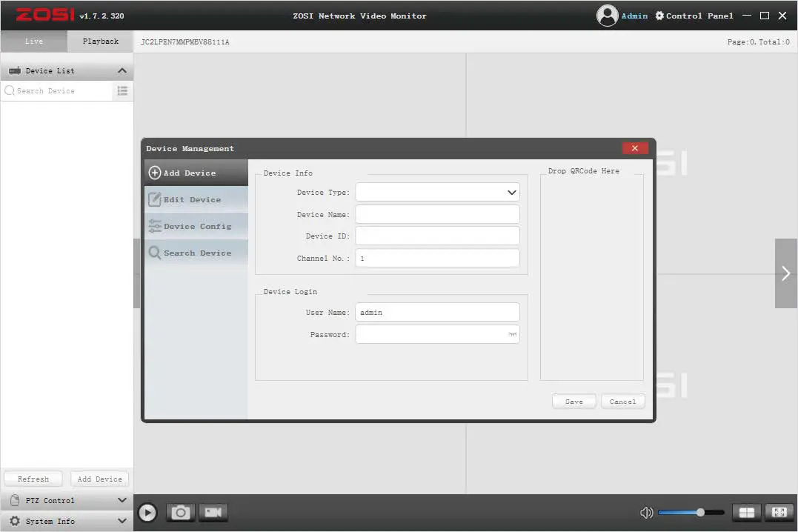Expand the System Info panel
The width and height of the screenshot is (798, 532).
pyautogui.click(x=122, y=522)
